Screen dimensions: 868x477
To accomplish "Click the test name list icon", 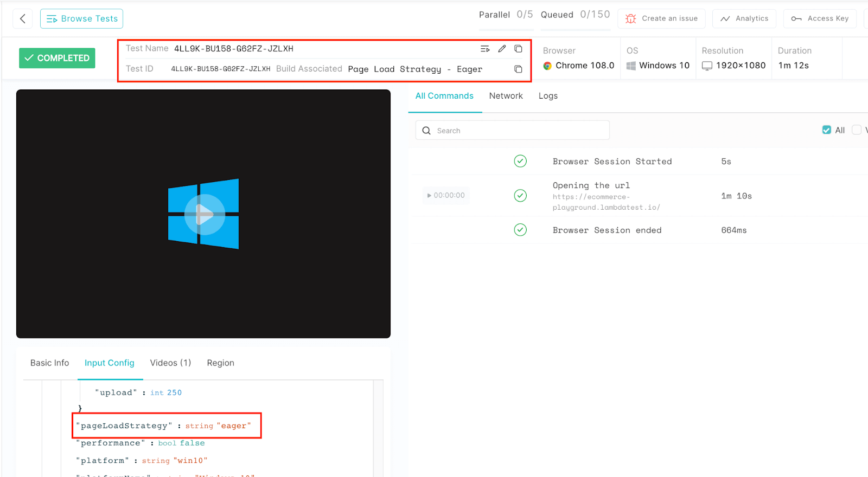I will pyautogui.click(x=485, y=49).
